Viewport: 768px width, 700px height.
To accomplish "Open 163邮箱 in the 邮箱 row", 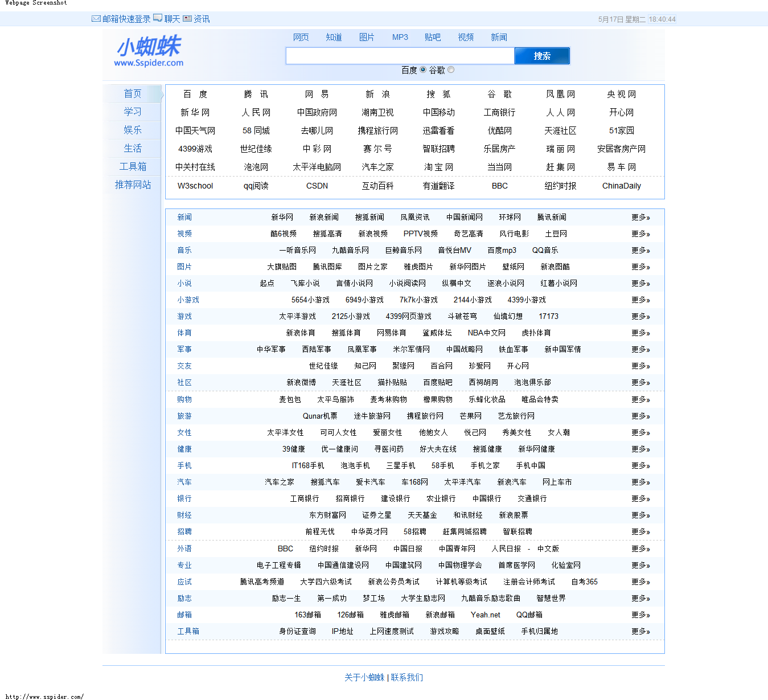I will pyautogui.click(x=308, y=615).
